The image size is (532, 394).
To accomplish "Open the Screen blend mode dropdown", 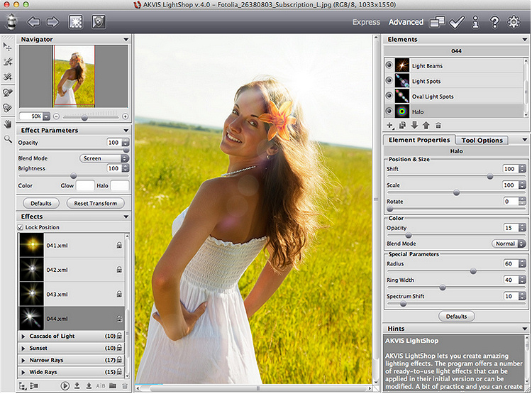I will 104,158.
